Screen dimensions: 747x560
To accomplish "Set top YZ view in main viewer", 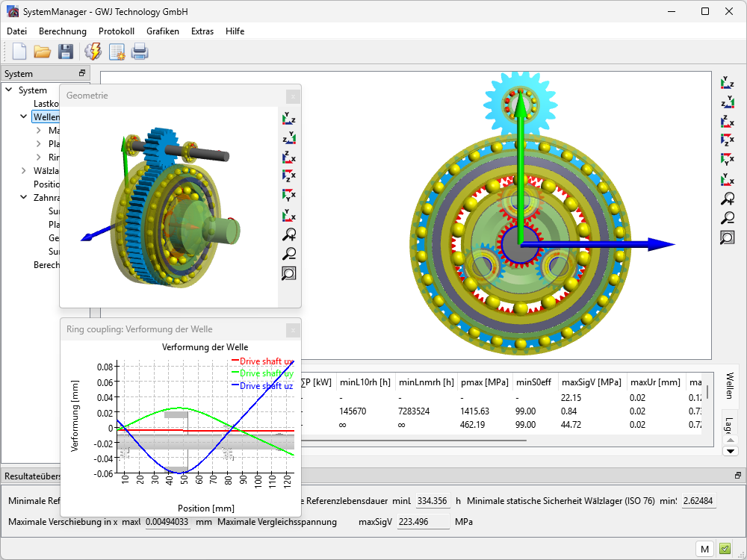I will (727, 82).
